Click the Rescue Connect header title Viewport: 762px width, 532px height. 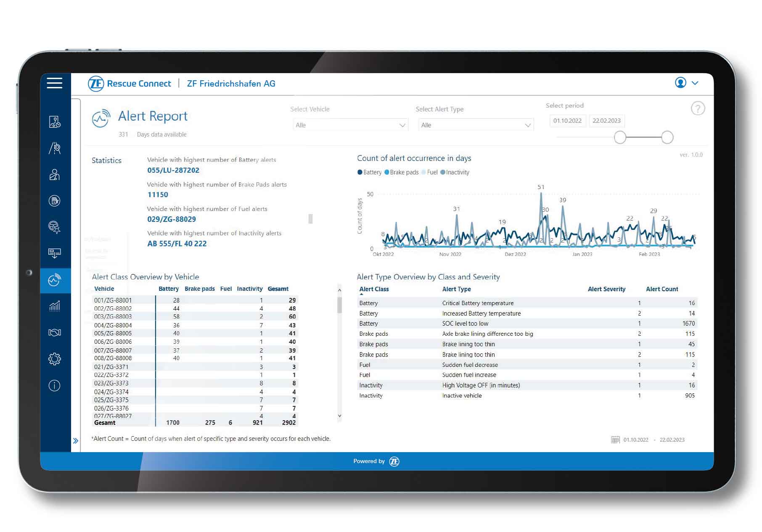139,83
